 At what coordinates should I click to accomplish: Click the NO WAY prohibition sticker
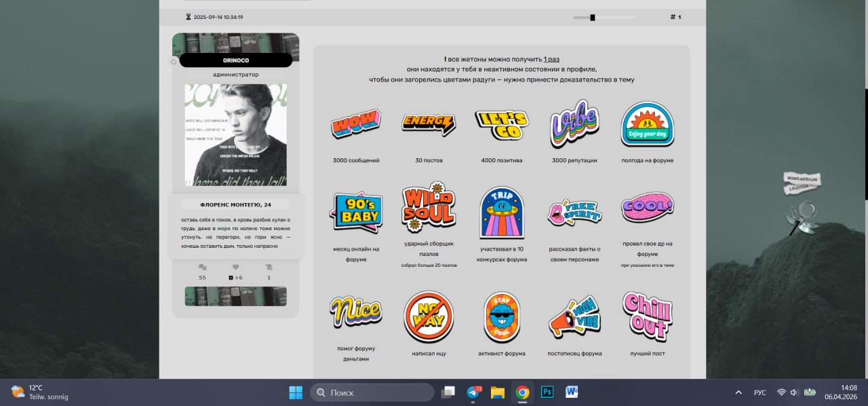click(x=429, y=317)
